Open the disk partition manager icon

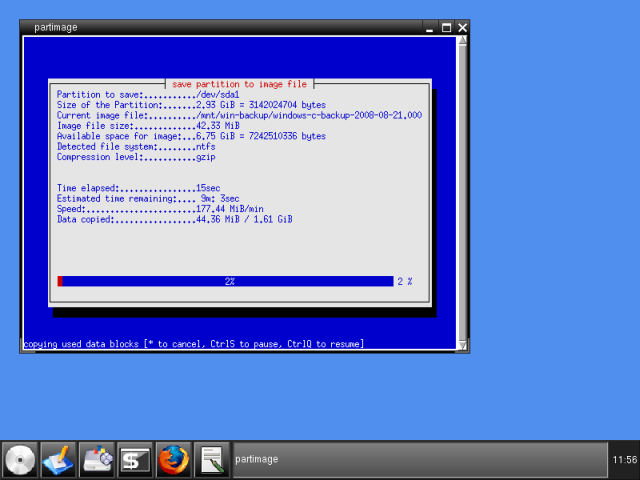(x=96, y=460)
